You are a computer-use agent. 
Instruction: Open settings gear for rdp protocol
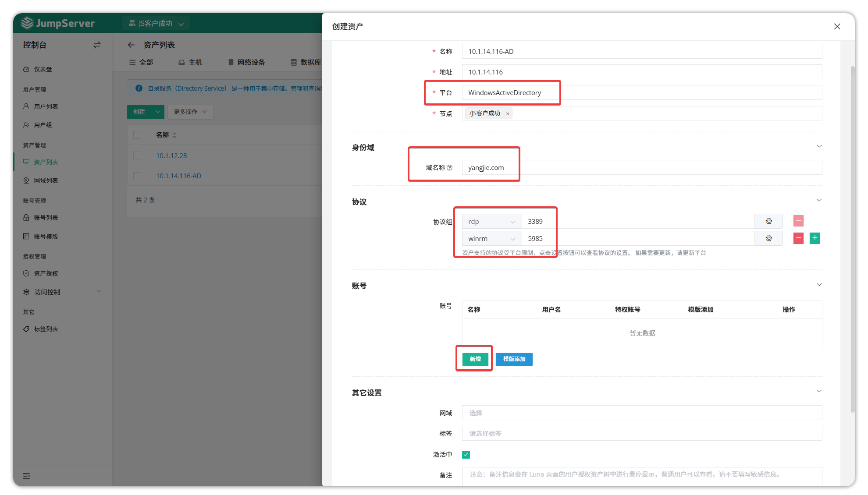(x=768, y=221)
